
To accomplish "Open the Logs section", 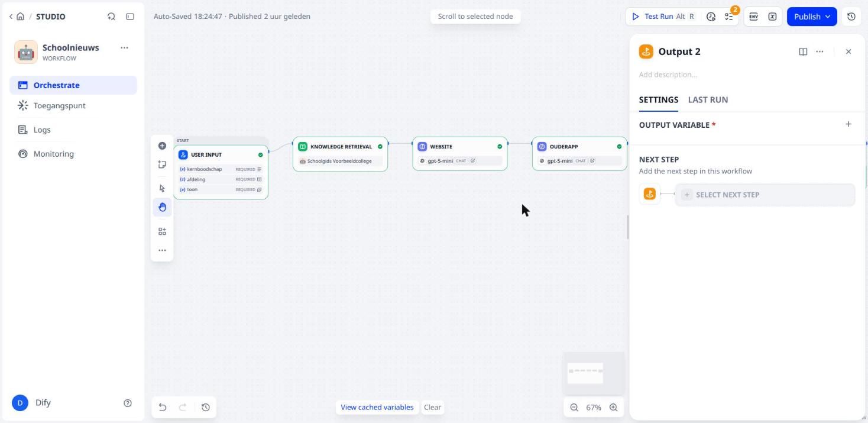I will 73,130.
